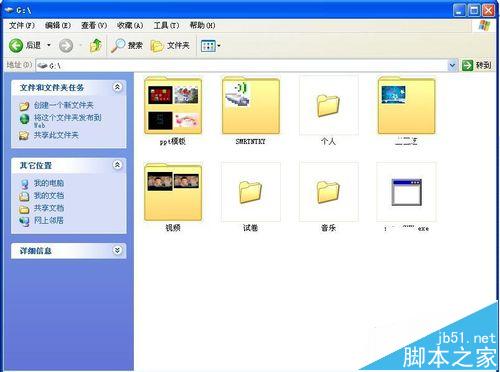Open the Back history dropdown arrow
Screen dimensions: 500x372
[x=49, y=45]
